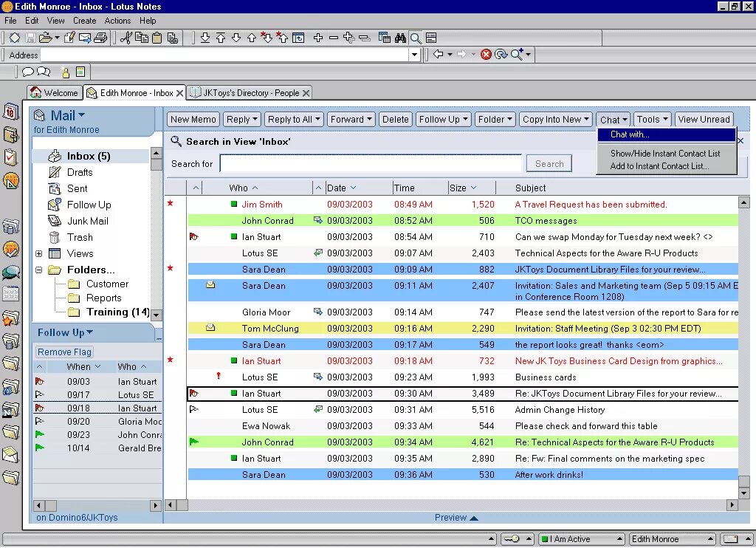Expand the Preview pane link
The height and width of the screenshot is (548, 756).
click(456, 518)
